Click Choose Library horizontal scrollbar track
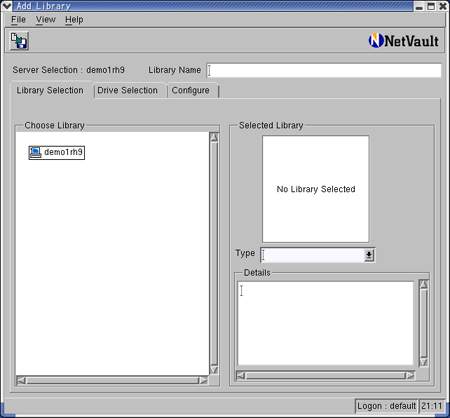The width and height of the screenshot is (450, 418). click(x=112, y=380)
